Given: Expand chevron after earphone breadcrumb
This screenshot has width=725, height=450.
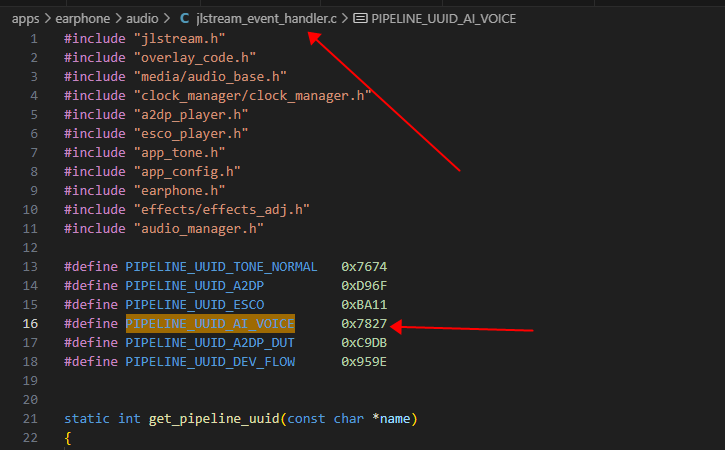Looking at the screenshot, I should point(118,18).
